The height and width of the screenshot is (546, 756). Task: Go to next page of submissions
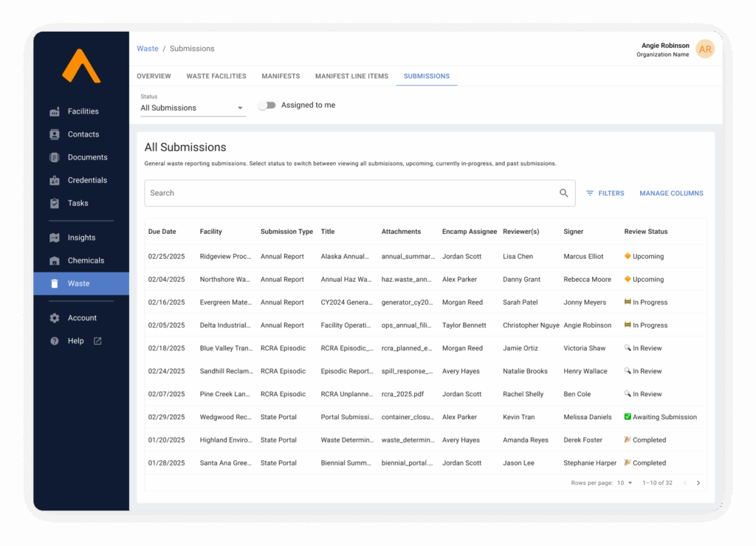[698, 483]
